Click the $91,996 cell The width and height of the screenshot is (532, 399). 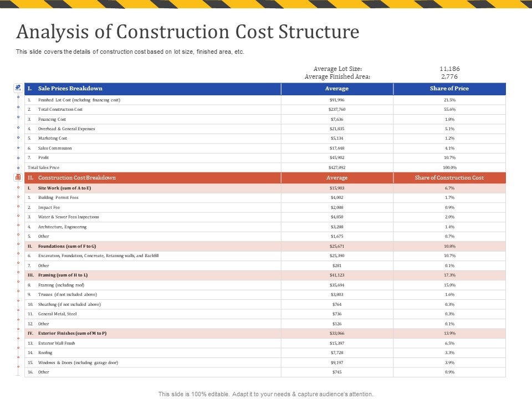[x=337, y=100]
